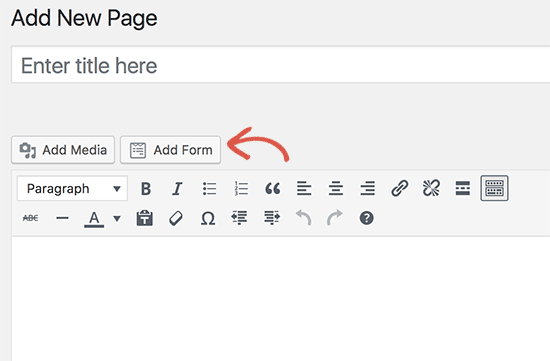
Task: Increase the indent
Action: [x=271, y=218]
